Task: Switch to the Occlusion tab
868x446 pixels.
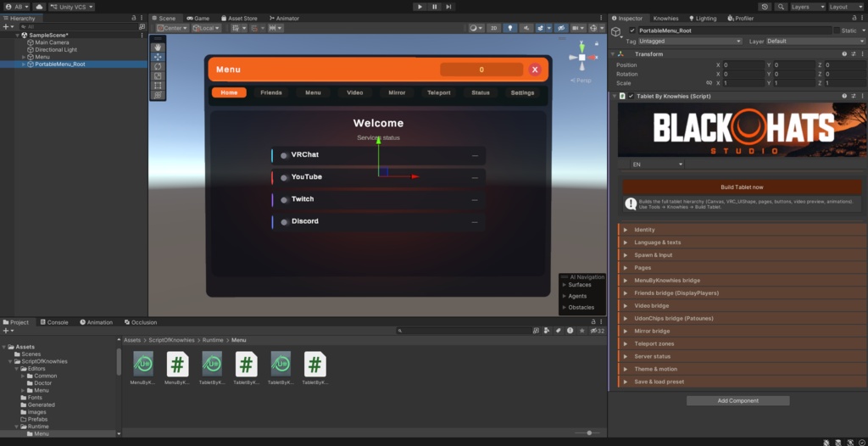Action: click(141, 322)
